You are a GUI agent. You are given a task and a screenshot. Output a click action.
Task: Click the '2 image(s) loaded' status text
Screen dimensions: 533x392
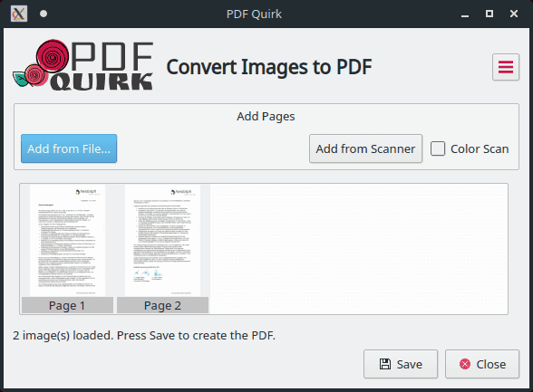144,335
